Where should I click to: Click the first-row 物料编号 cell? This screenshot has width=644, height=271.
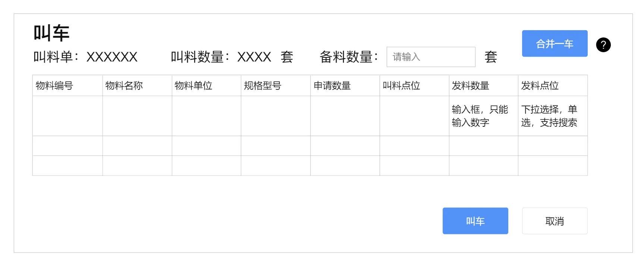67,116
